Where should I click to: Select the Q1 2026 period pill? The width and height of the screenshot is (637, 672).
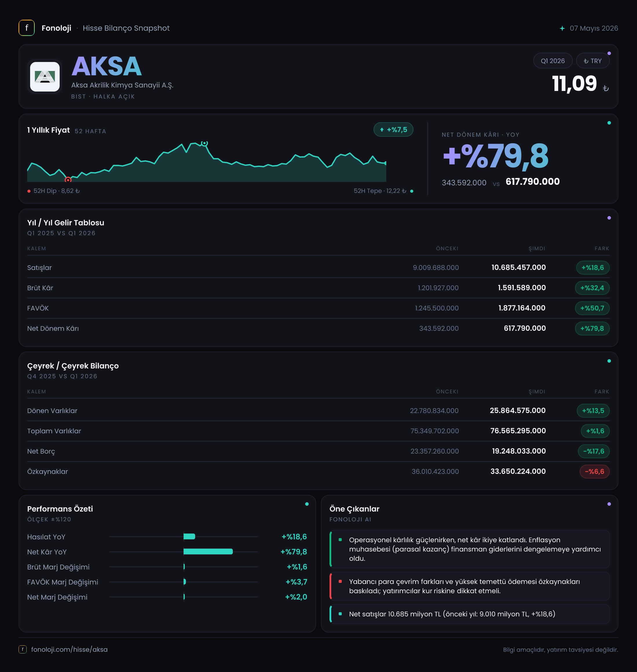pos(552,61)
